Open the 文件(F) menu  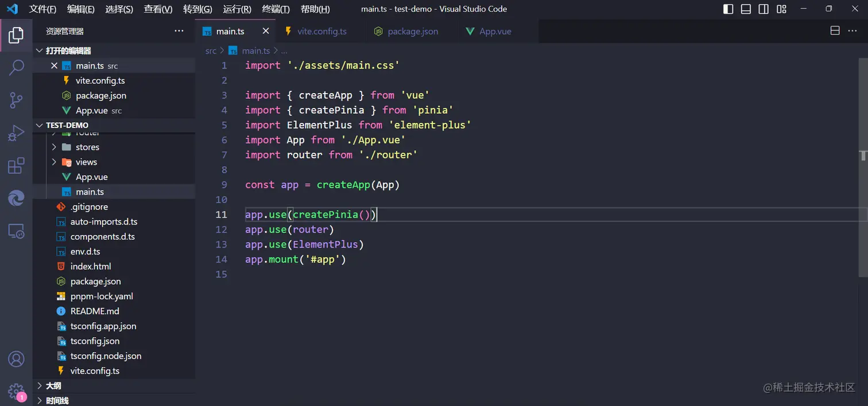click(x=42, y=9)
